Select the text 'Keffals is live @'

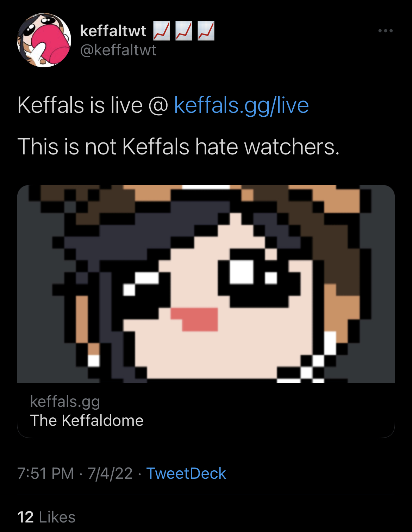(x=93, y=105)
